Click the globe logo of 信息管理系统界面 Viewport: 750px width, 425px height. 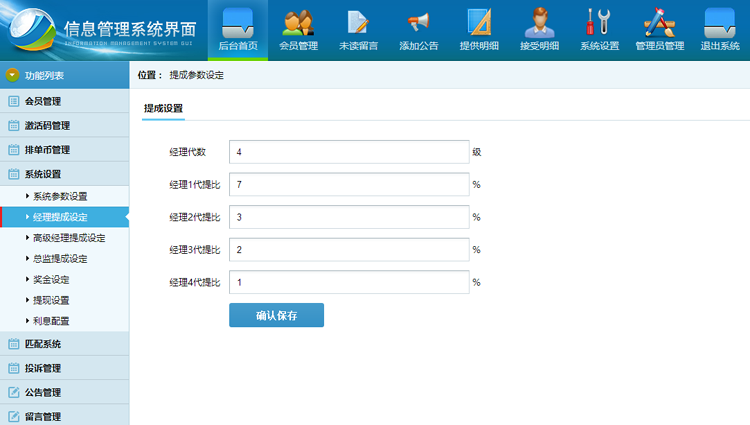click(x=32, y=29)
